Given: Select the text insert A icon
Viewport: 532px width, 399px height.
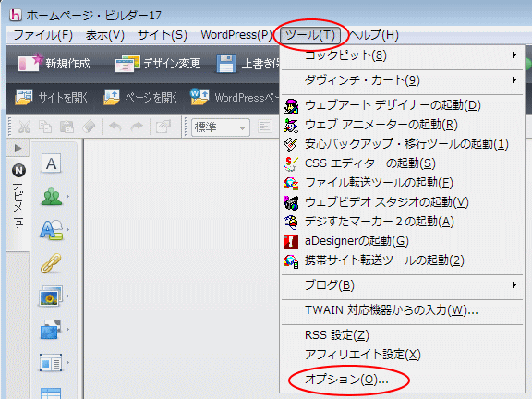Looking at the screenshot, I should pyautogui.click(x=51, y=163).
